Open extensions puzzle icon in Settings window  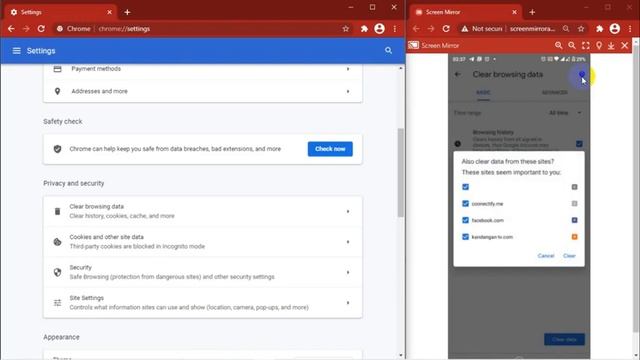(x=364, y=29)
